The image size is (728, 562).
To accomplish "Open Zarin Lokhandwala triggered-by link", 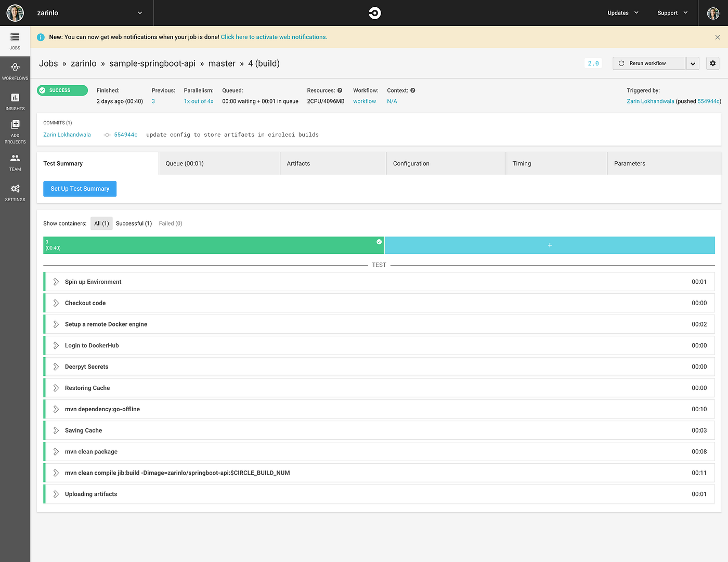I will (x=651, y=101).
